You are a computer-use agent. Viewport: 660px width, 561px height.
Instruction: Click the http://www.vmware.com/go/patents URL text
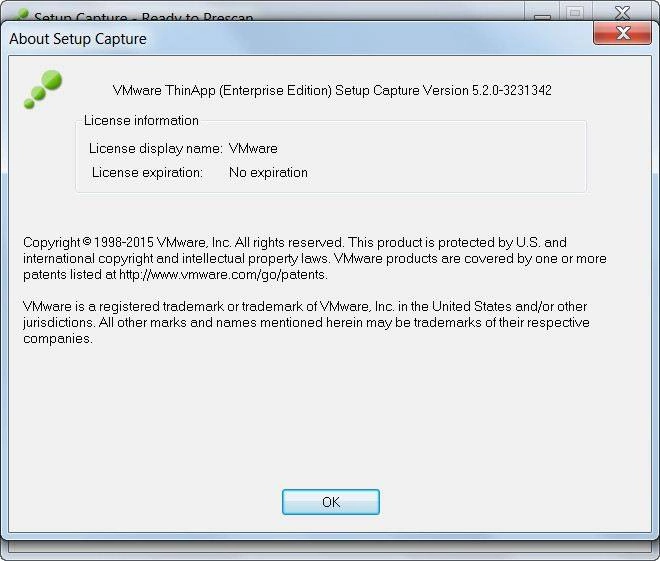tap(223, 274)
